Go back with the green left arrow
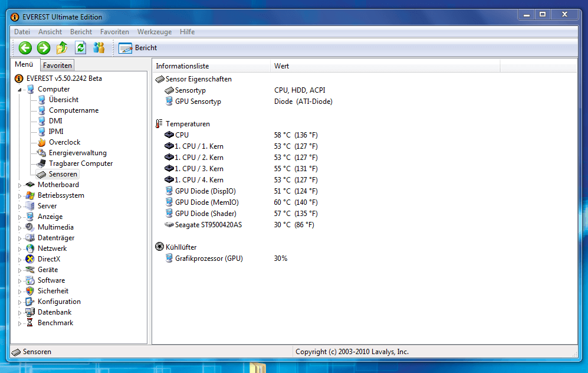This screenshot has height=373, width=588. pyautogui.click(x=25, y=48)
